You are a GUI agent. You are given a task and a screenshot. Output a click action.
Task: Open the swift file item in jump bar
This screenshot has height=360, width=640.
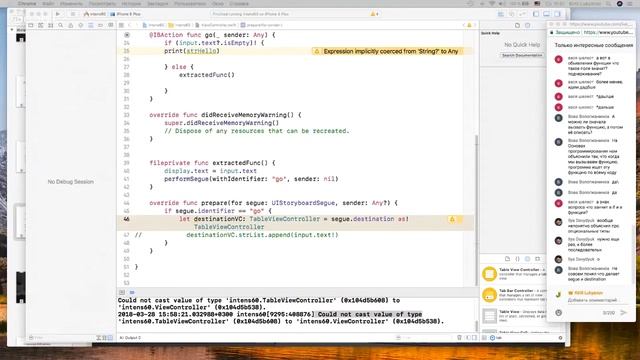tap(216, 25)
